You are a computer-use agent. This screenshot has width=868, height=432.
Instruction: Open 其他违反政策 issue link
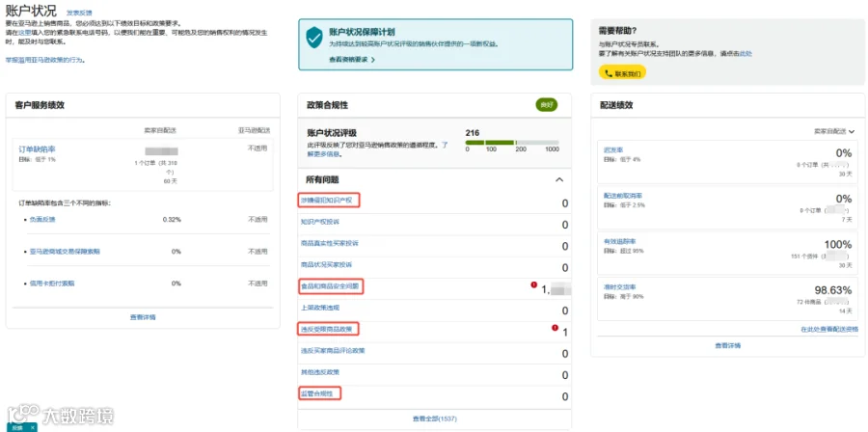point(319,372)
